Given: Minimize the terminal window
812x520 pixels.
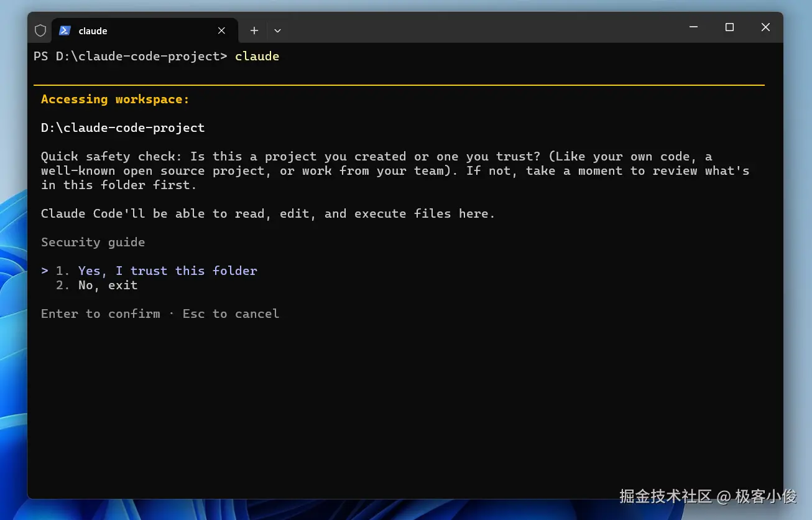Looking at the screenshot, I should point(693,27).
